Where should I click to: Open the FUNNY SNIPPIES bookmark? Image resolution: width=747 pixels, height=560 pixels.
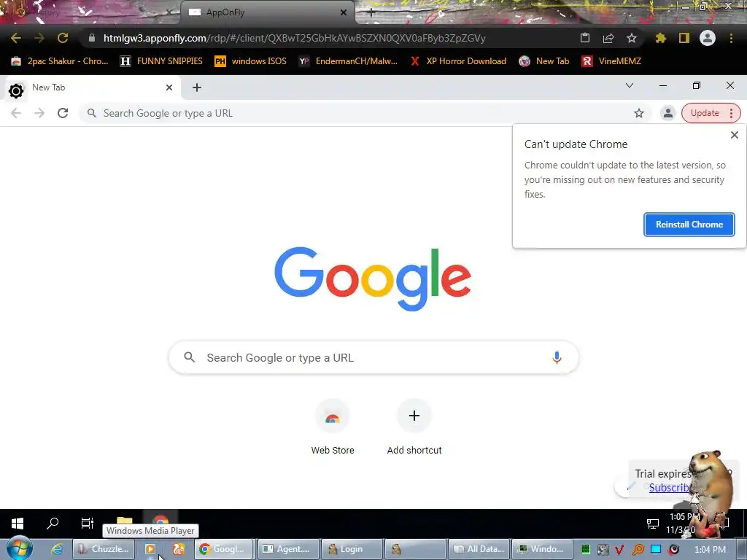tap(161, 61)
